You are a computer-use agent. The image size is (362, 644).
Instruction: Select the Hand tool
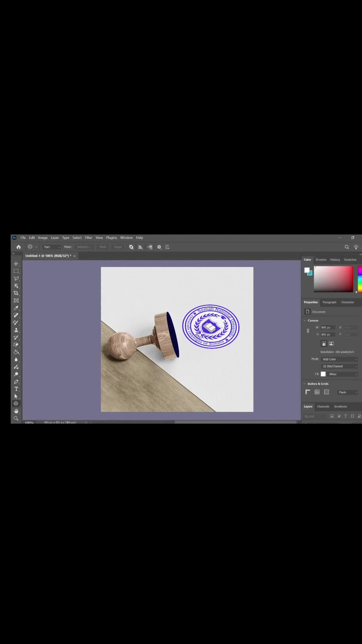coord(16,411)
